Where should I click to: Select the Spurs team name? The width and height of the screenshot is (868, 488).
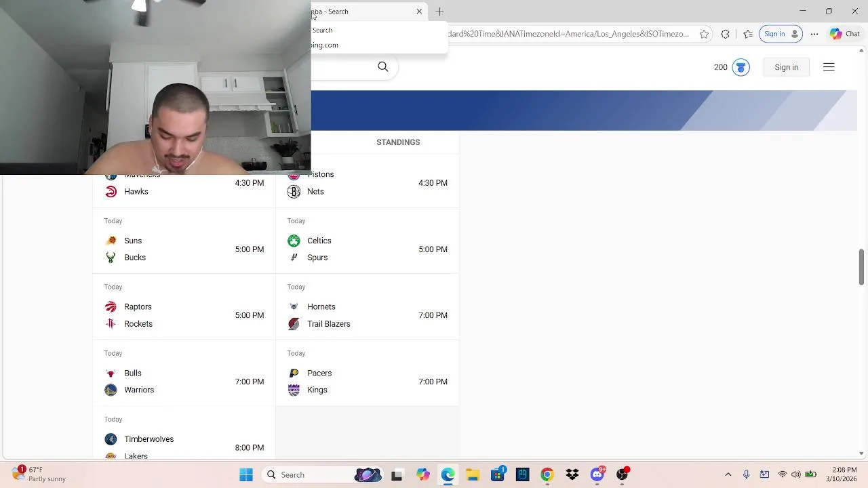point(317,258)
